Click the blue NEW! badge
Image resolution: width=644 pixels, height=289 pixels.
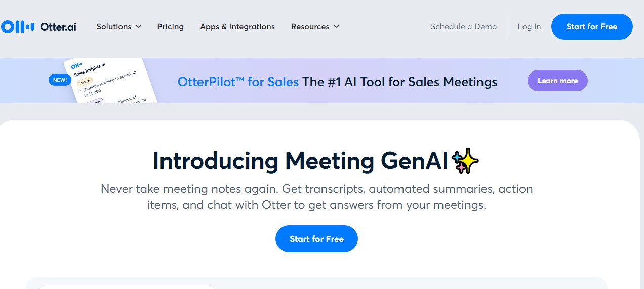point(60,80)
